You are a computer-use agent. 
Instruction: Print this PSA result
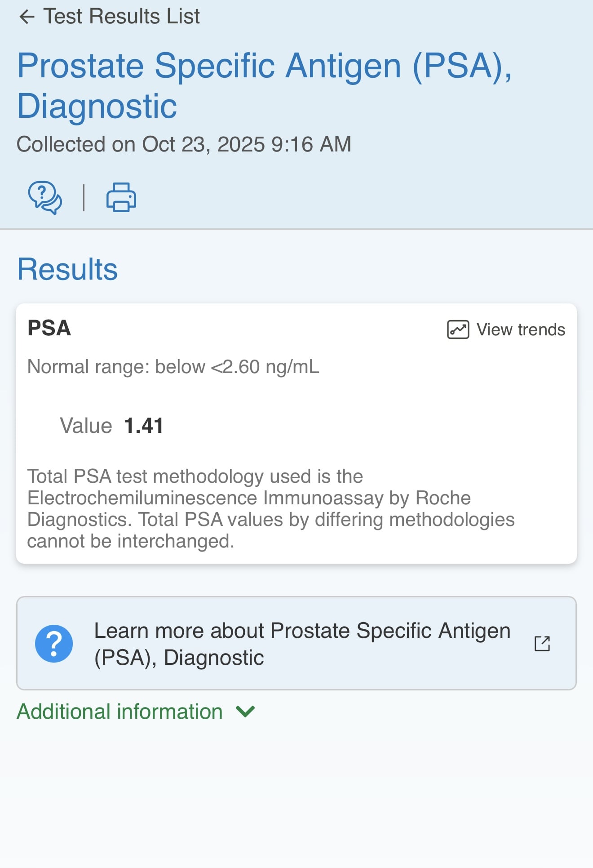[121, 197]
